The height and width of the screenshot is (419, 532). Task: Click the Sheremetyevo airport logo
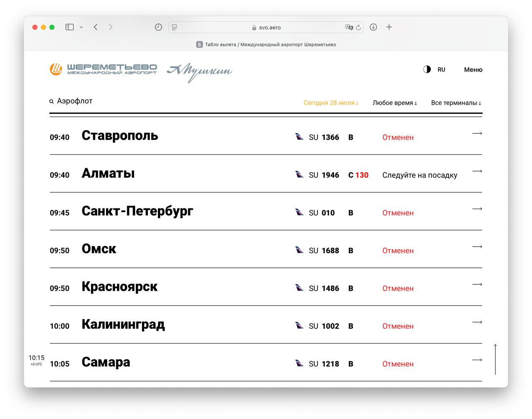point(103,69)
